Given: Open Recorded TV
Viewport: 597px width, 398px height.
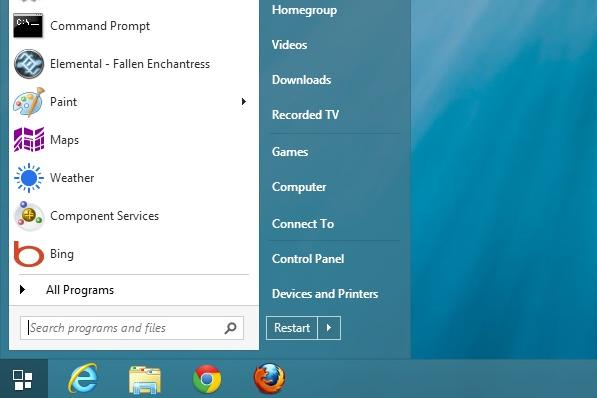Looking at the screenshot, I should click(x=305, y=115).
